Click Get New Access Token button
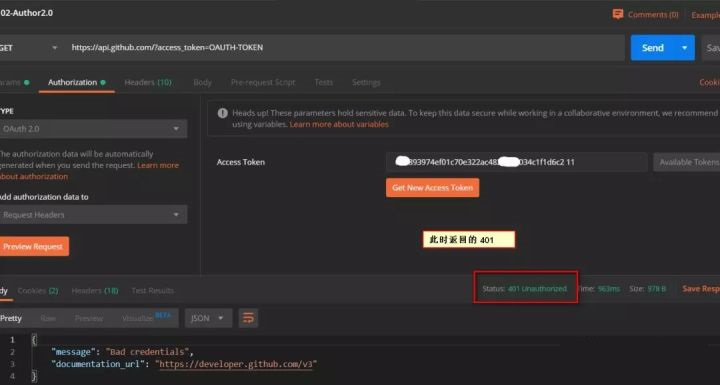This screenshot has height=385, width=720. click(433, 188)
